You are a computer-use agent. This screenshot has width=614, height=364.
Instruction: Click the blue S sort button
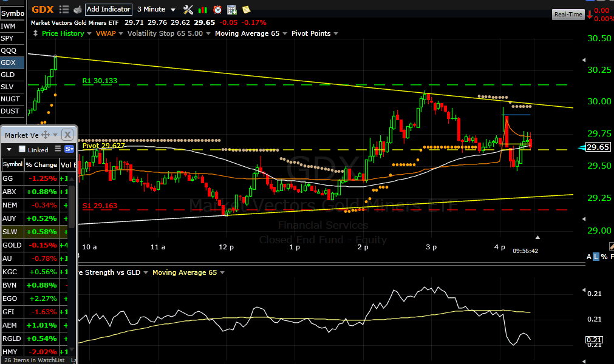point(69,149)
